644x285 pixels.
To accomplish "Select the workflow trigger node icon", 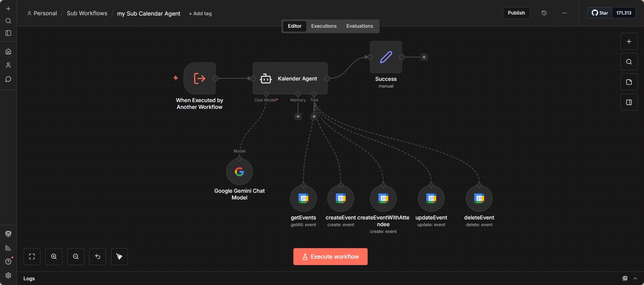I will (x=199, y=78).
